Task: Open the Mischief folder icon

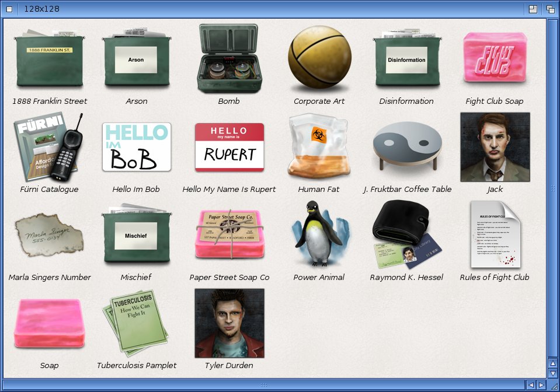Action: click(x=136, y=234)
